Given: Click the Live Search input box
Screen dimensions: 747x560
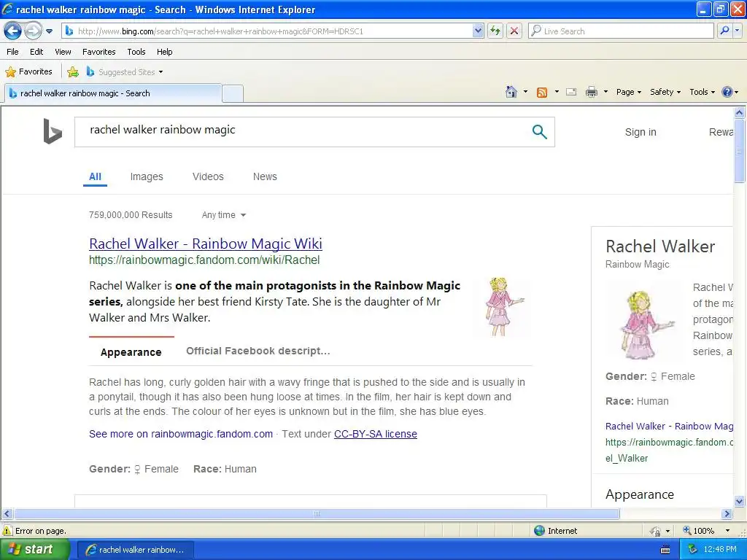Looking at the screenshot, I should pos(621,31).
